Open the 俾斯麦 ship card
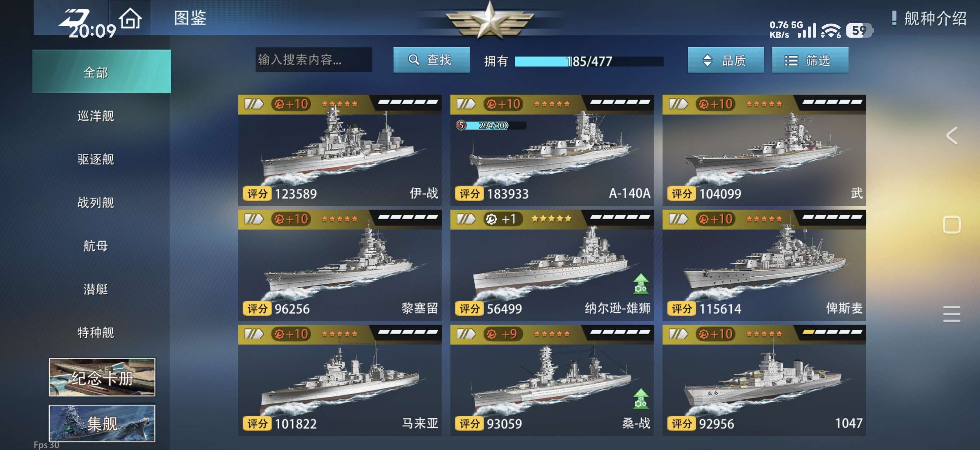 (764, 266)
